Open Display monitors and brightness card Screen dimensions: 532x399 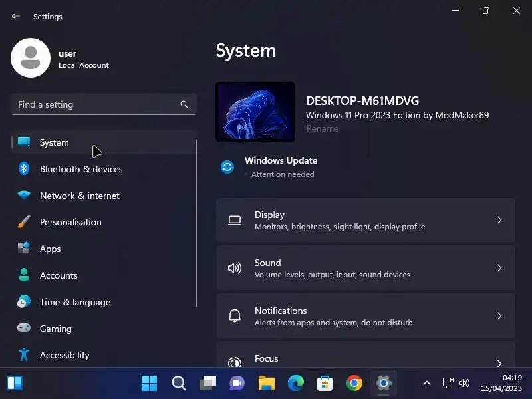[365, 220]
